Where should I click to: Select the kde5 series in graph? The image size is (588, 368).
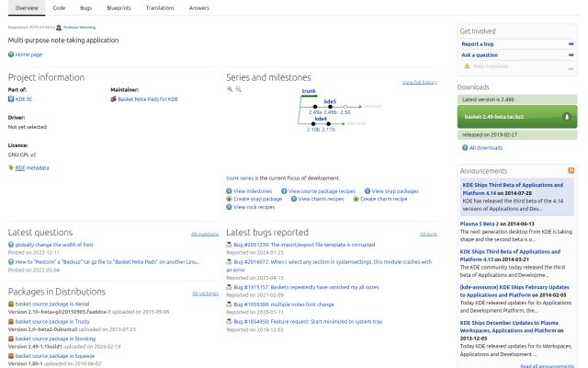[x=330, y=101]
